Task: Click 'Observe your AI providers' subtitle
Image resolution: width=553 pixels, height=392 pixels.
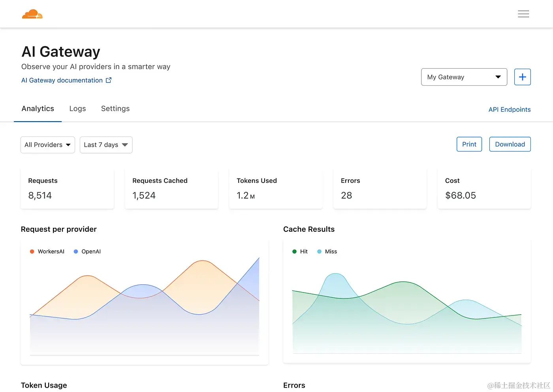Action: 96,67
